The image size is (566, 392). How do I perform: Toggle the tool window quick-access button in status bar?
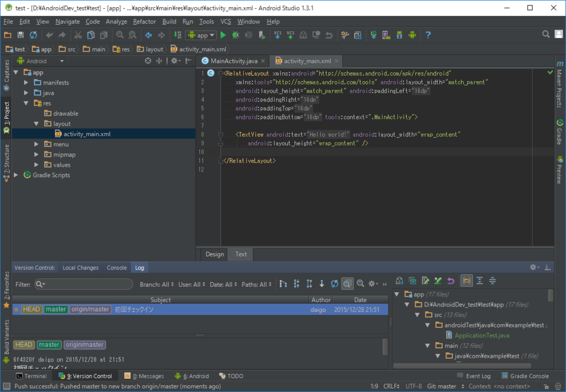[7, 386]
